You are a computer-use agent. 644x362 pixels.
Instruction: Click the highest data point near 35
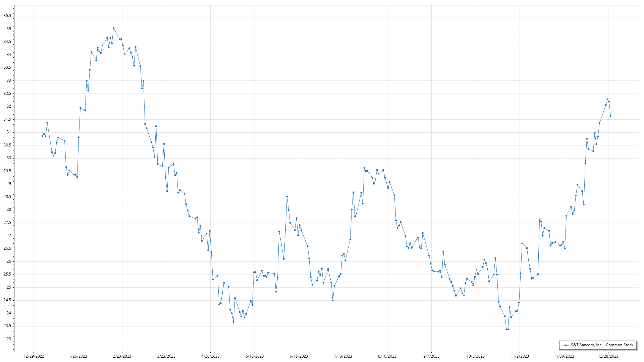113,28
